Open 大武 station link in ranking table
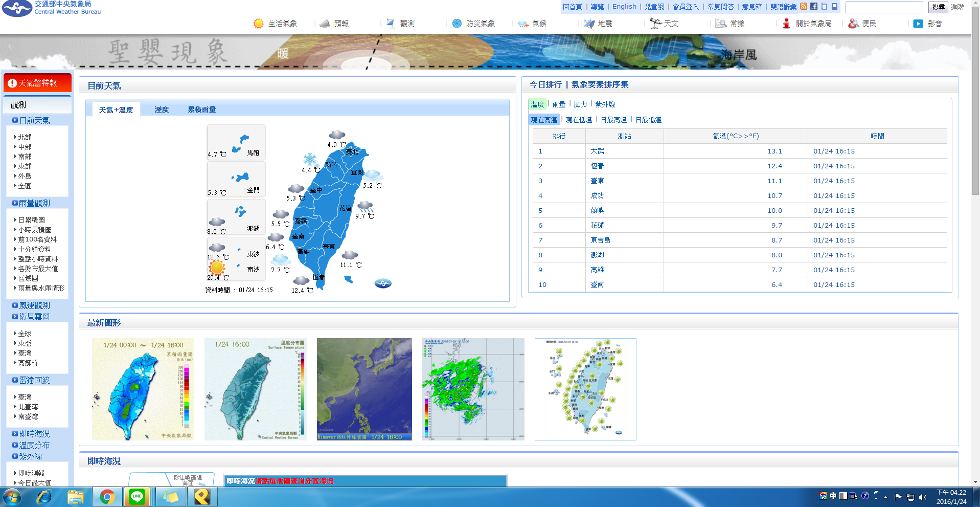This screenshot has height=507, width=980. (x=597, y=151)
